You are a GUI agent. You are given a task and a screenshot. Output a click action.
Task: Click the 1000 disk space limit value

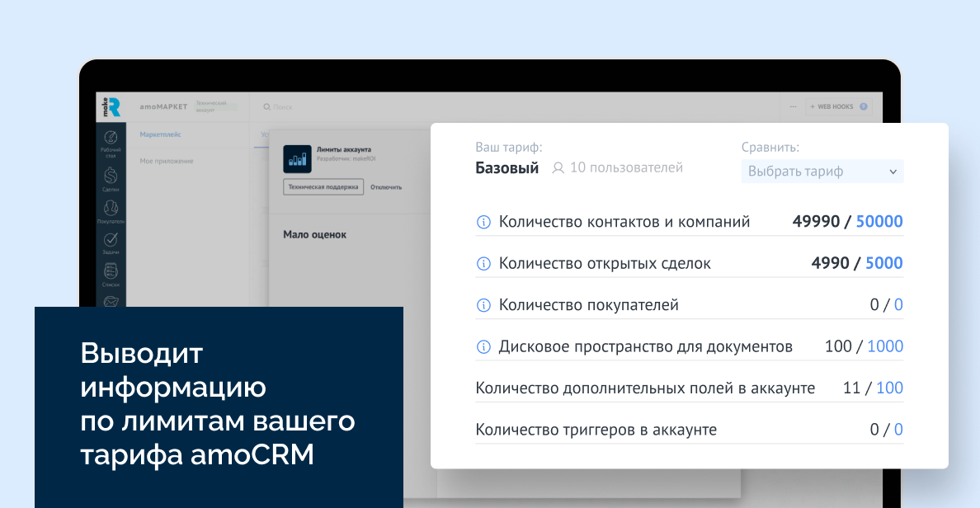(x=885, y=346)
